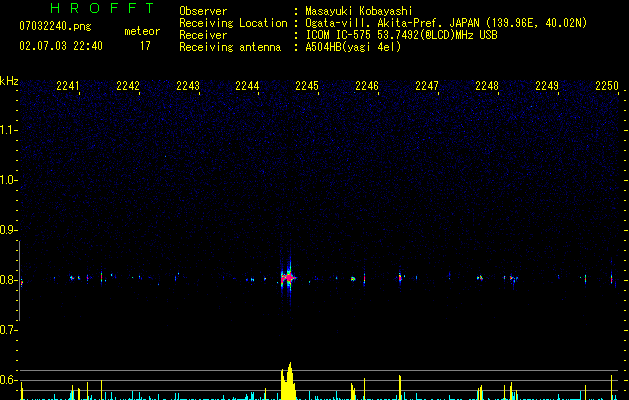Click the 'Observer' field label

point(203,11)
